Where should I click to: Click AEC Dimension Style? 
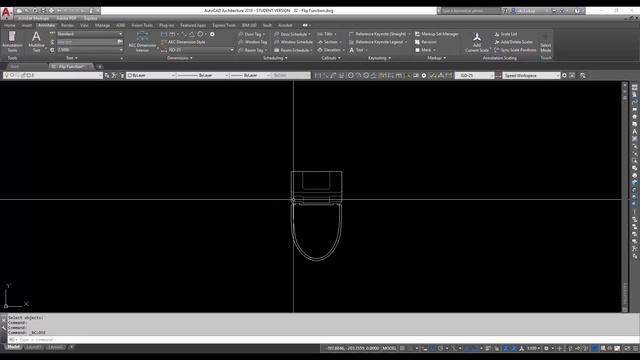coord(183,42)
